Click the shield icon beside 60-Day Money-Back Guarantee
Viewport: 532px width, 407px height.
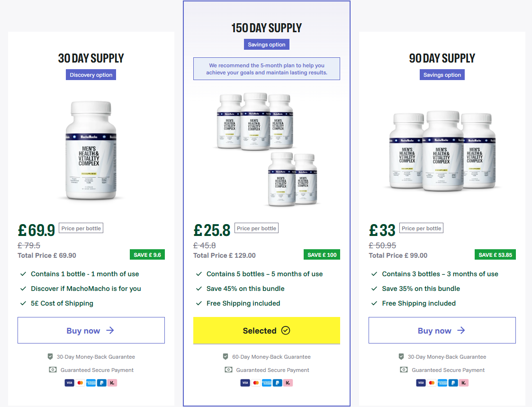[x=225, y=357]
